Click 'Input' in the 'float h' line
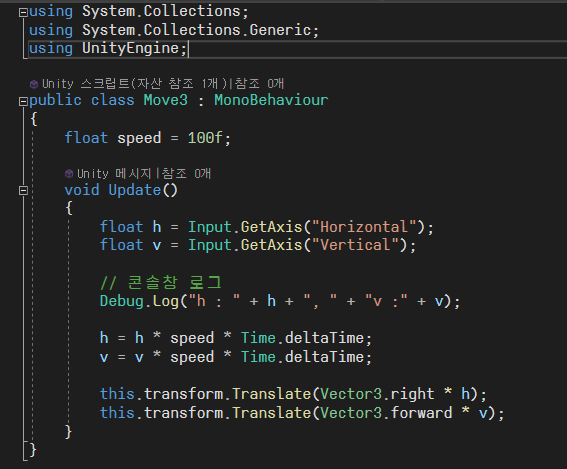 pos(210,227)
